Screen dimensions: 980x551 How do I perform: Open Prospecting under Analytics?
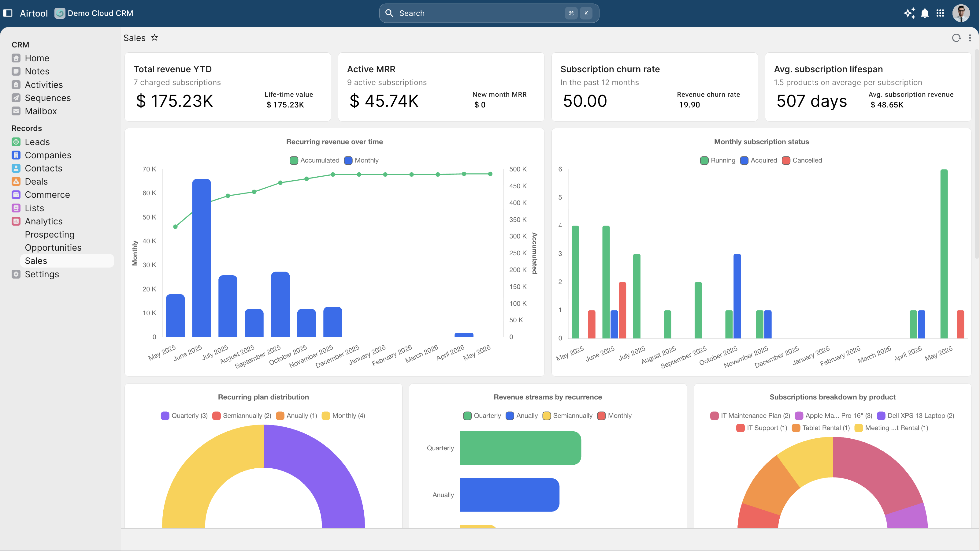[x=50, y=234]
